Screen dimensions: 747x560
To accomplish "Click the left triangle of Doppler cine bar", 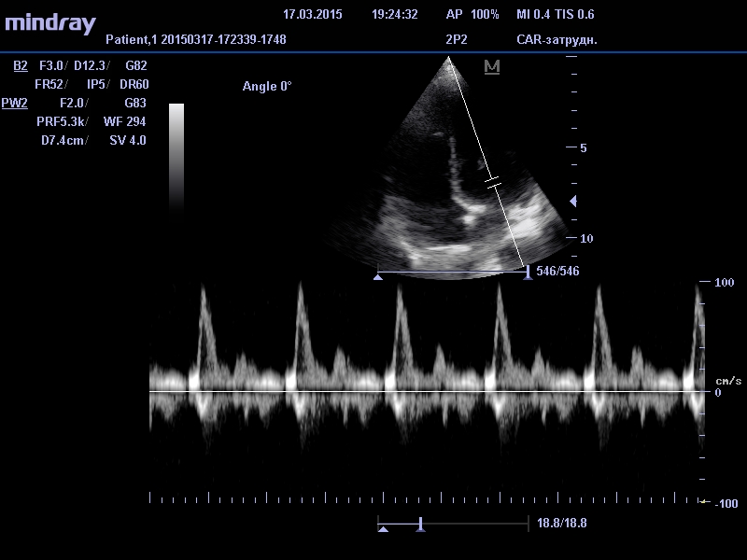I will 383,528.
